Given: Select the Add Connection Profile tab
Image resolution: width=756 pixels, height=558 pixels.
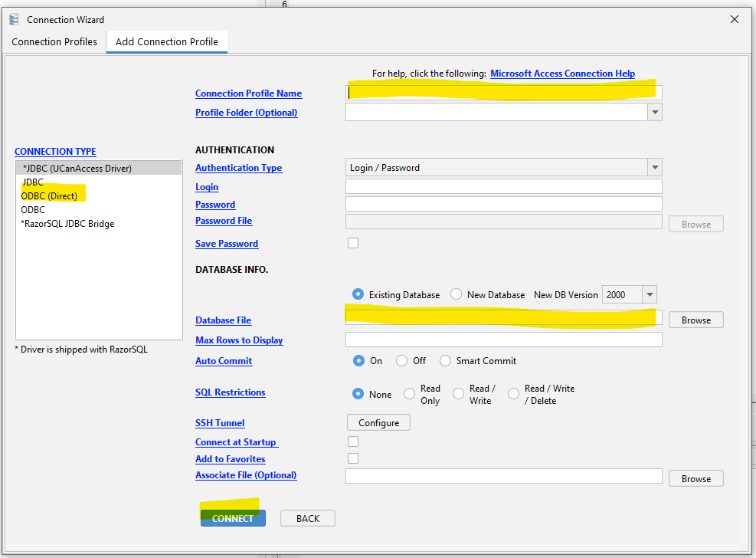Looking at the screenshot, I should pyautogui.click(x=167, y=42).
